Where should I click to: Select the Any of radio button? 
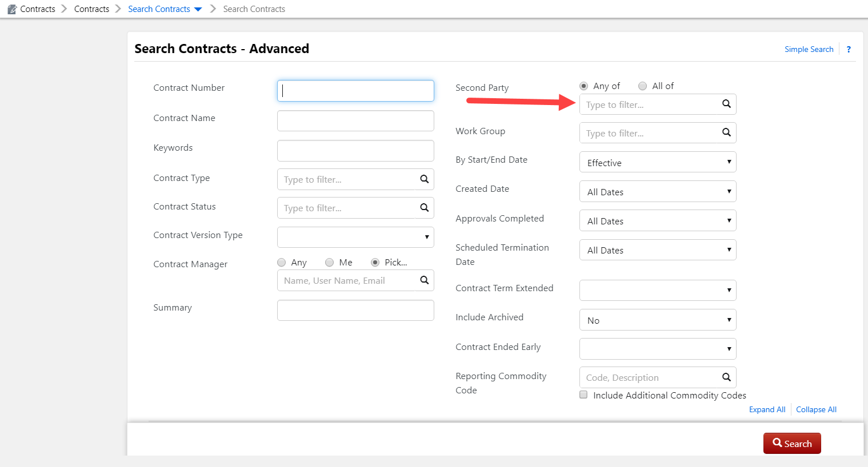pos(583,86)
